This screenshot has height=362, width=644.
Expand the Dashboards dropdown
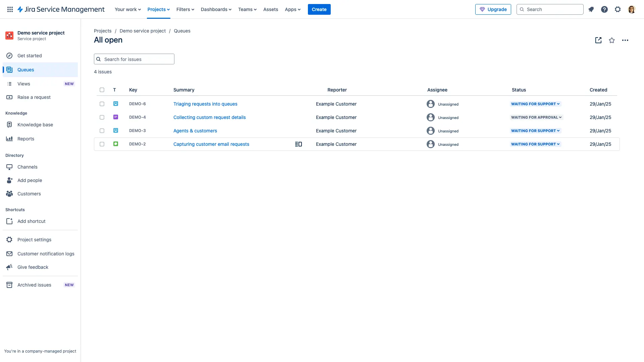tap(216, 9)
